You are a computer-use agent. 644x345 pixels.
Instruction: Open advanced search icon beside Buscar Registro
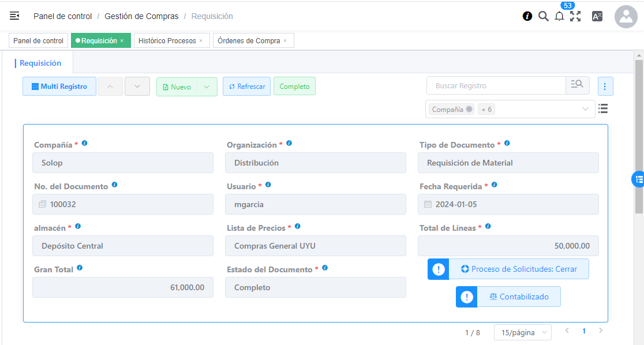(x=577, y=85)
